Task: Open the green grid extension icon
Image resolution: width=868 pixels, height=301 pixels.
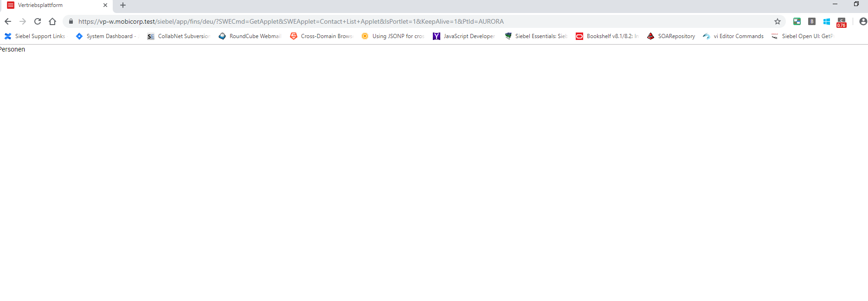Action: pyautogui.click(x=797, y=21)
